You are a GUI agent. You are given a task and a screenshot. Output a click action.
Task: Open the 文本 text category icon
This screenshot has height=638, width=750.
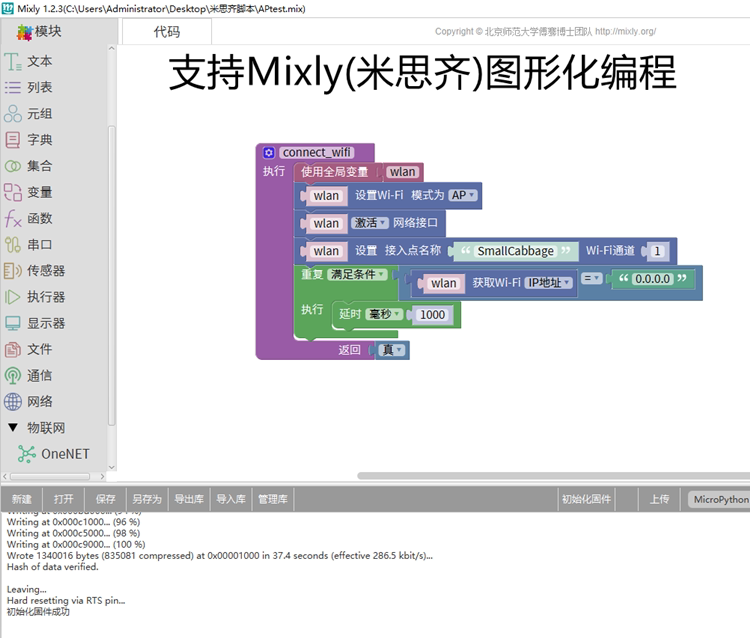[13, 62]
